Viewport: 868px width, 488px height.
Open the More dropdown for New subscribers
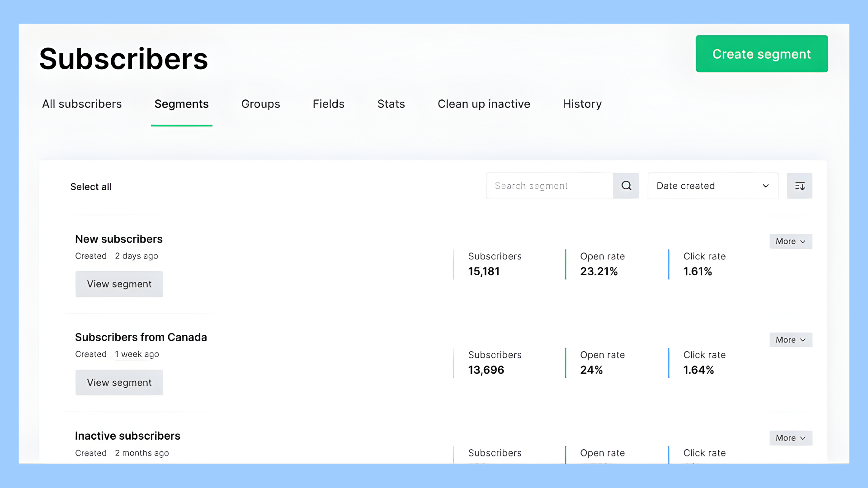pyautogui.click(x=790, y=241)
